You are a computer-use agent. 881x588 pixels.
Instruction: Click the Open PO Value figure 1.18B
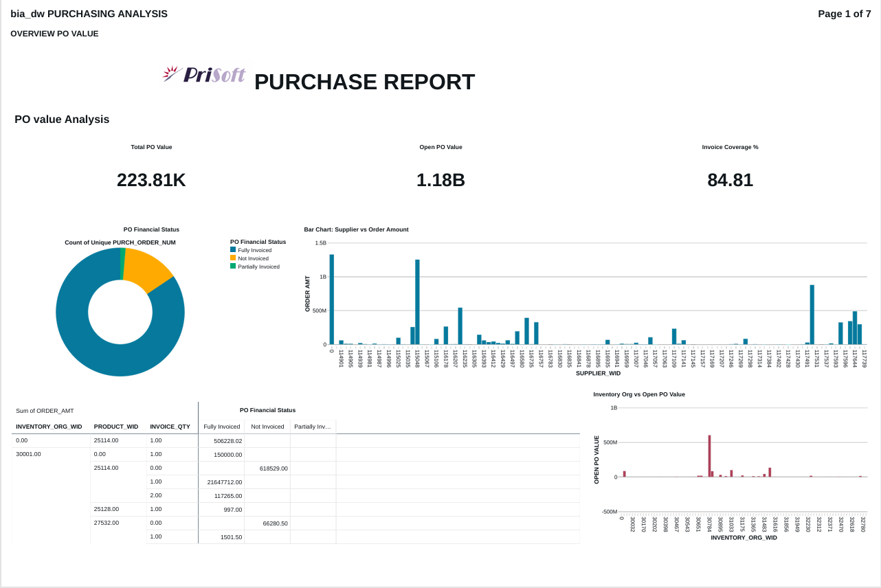pyautogui.click(x=440, y=180)
